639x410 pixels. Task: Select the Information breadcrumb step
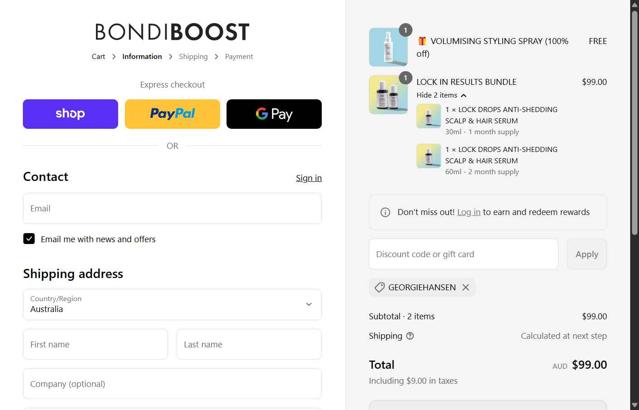[142, 56]
